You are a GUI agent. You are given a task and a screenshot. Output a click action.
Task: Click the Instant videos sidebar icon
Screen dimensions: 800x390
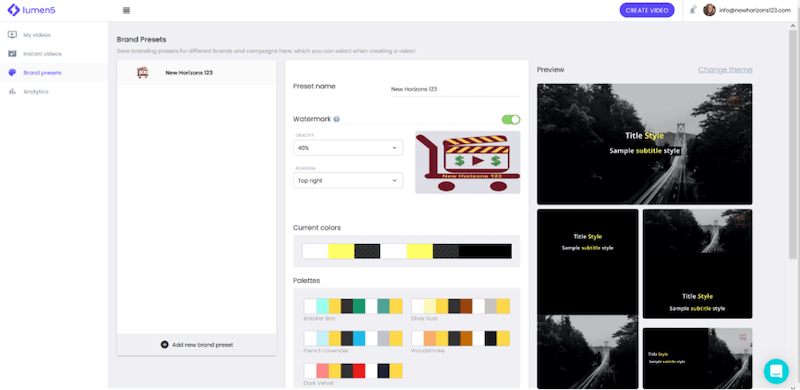pos(12,54)
